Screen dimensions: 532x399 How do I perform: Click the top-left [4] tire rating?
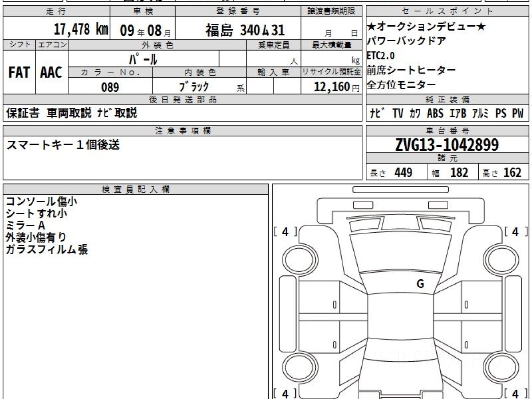(285, 231)
